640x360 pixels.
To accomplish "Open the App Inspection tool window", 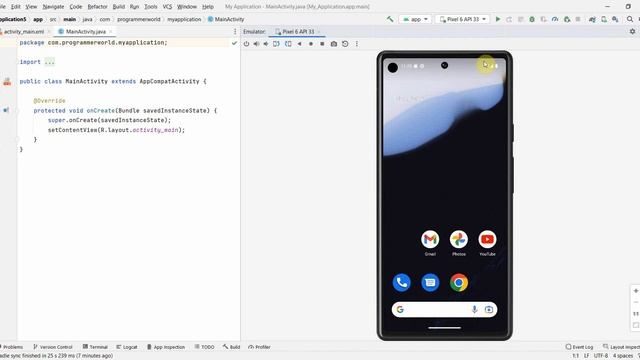I will coord(166,347).
